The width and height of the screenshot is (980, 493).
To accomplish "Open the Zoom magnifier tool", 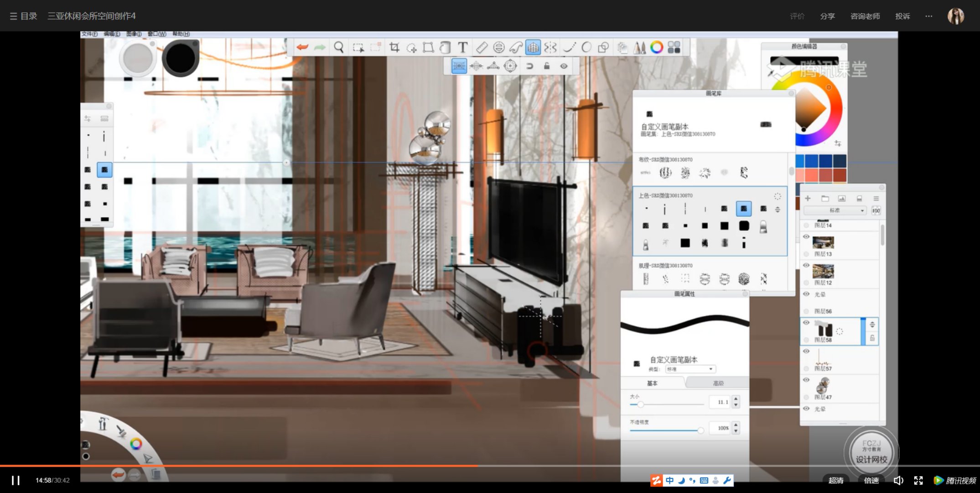I will (338, 47).
